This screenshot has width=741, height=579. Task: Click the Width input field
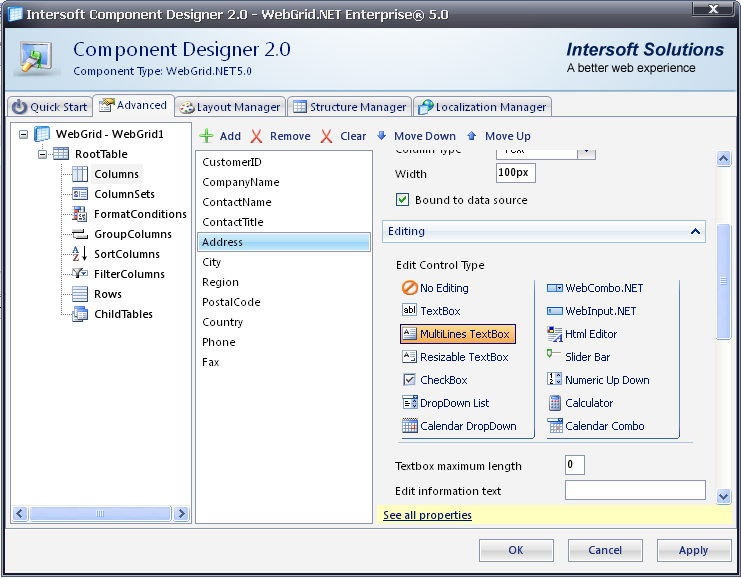pyautogui.click(x=516, y=173)
